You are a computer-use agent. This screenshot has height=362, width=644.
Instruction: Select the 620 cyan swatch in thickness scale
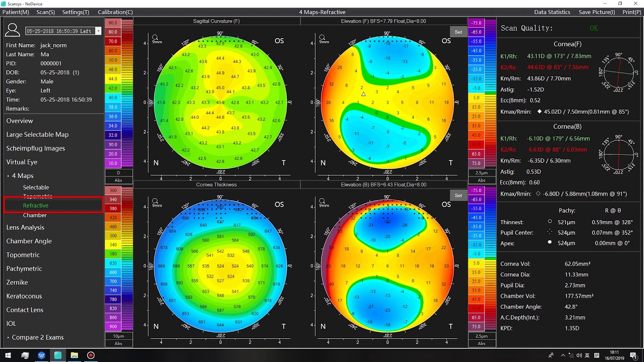[x=113, y=263]
